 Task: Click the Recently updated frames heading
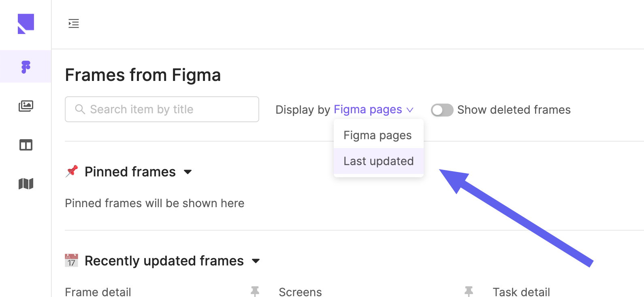tap(164, 261)
